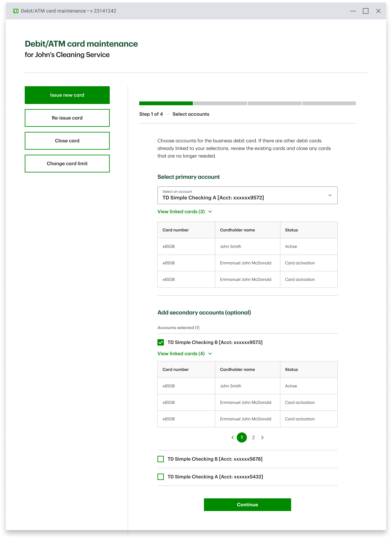Uncheck TD Simple Checking B account 9573

tap(160, 342)
